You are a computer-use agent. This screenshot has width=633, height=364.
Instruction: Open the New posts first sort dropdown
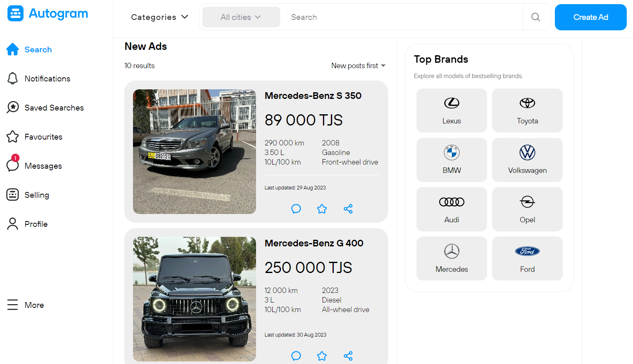(x=358, y=66)
